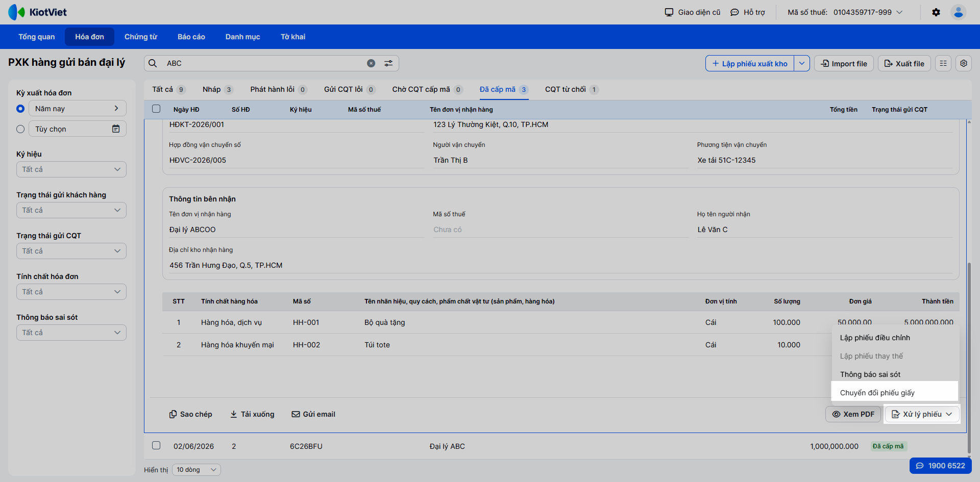Click Ngày HĐ column header
The height and width of the screenshot is (482, 980).
click(186, 110)
